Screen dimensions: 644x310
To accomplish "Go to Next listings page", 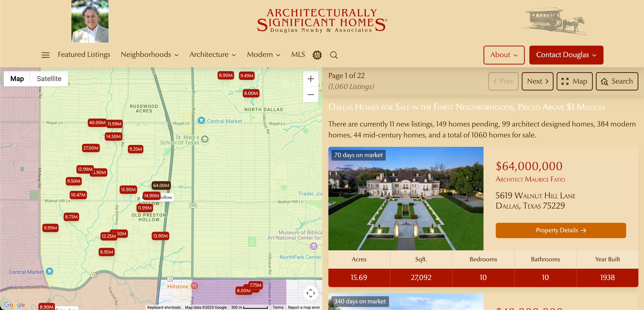I will tap(537, 81).
